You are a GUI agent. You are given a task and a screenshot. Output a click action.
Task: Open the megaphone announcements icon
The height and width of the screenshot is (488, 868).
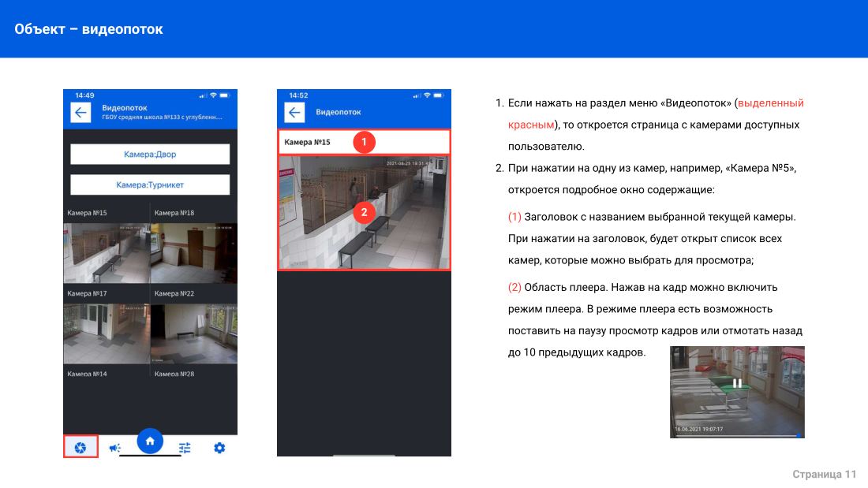click(x=114, y=448)
